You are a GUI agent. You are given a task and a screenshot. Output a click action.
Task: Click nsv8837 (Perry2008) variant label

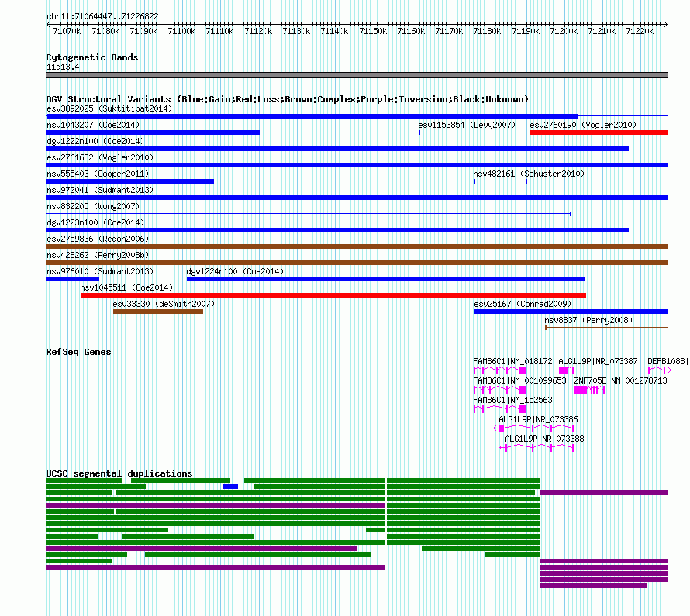tap(588, 320)
